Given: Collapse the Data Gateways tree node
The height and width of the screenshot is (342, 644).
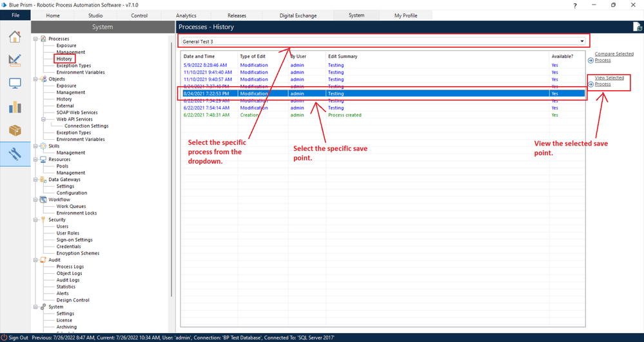Looking at the screenshot, I should 35,180.
